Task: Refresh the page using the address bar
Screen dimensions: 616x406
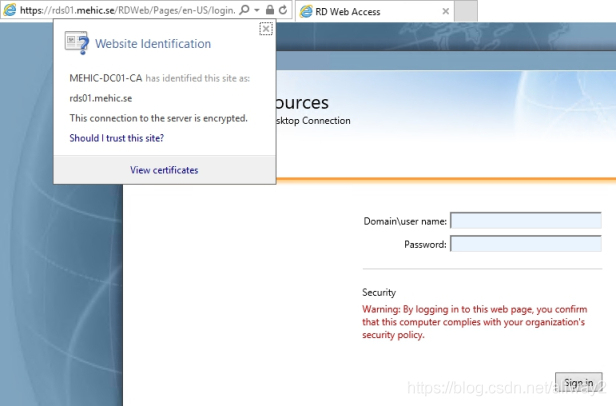Action: click(x=283, y=9)
